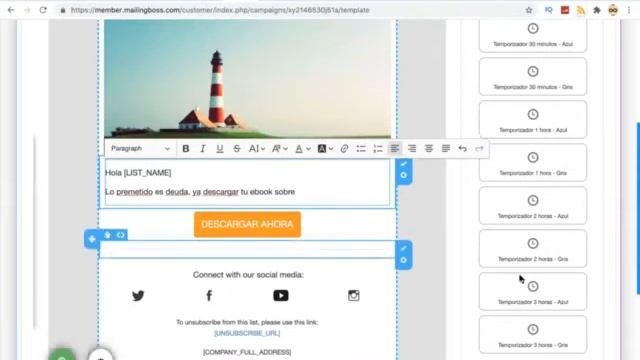This screenshot has width=640, height=360.
Task: Click the Twitter social icon
Action: pyautogui.click(x=138, y=296)
